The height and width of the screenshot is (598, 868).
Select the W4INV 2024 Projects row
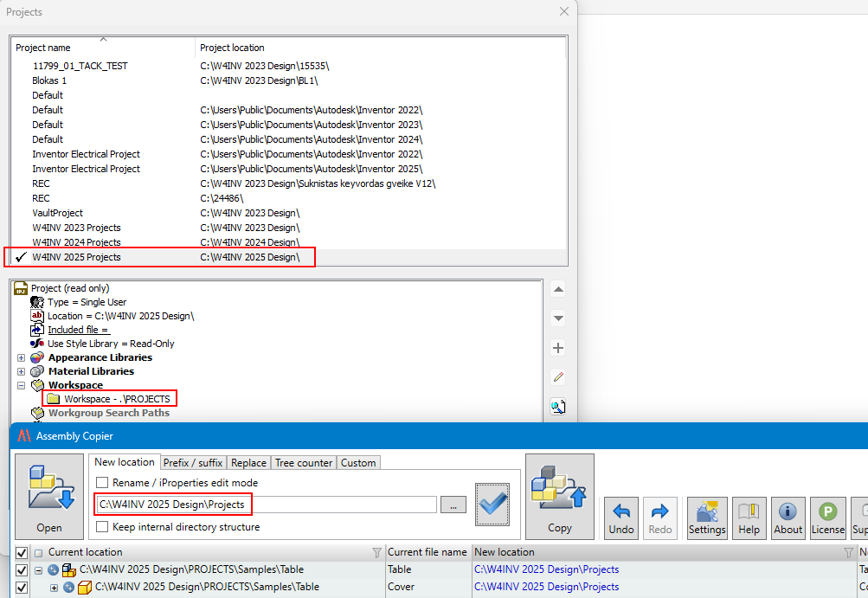(x=288, y=242)
